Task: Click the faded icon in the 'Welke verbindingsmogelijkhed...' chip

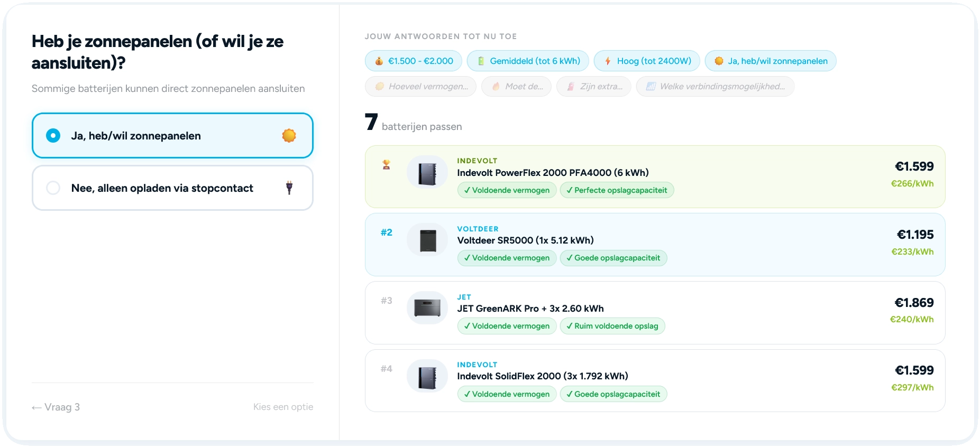Action: pos(651,87)
